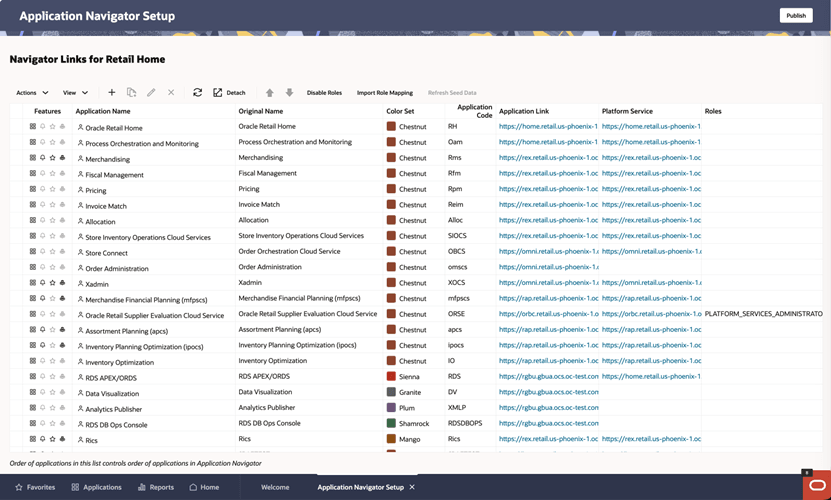Click the bell feature icon in Rics row

(x=42, y=439)
